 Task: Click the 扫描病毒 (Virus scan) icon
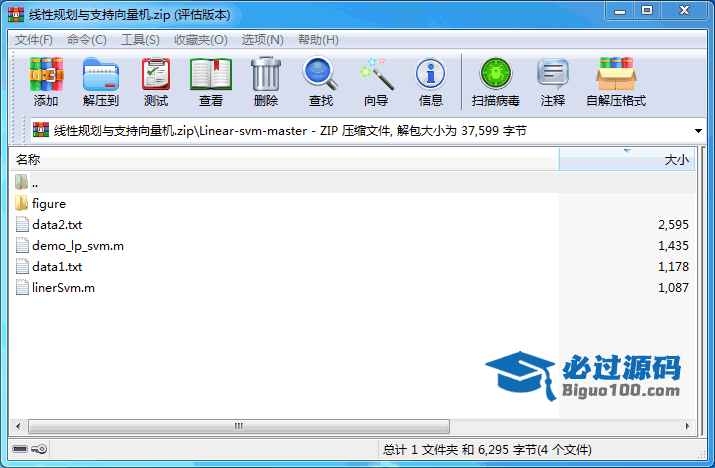496,73
